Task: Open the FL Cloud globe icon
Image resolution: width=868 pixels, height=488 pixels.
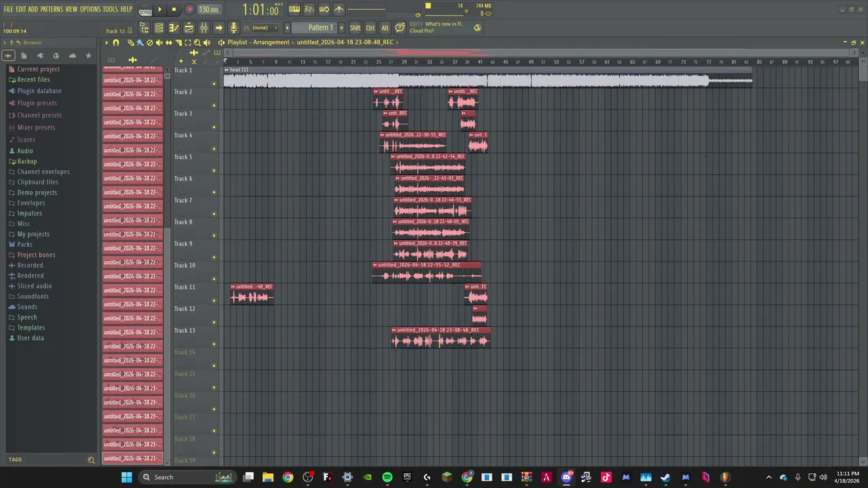Action: coord(477,28)
